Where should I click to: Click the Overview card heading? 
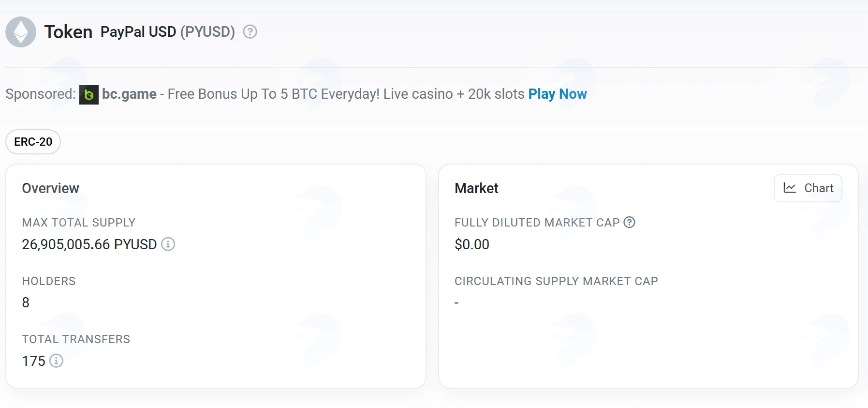[51, 188]
